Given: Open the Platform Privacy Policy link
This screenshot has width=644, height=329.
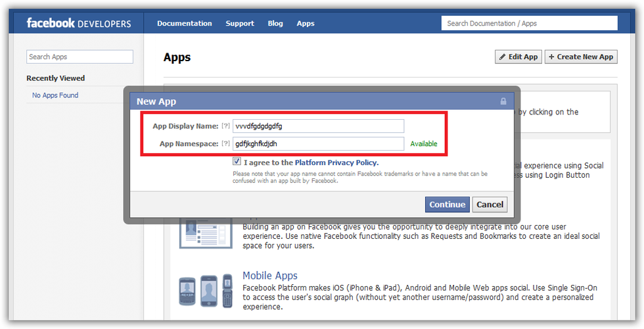Looking at the screenshot, I should coord(336,163).
